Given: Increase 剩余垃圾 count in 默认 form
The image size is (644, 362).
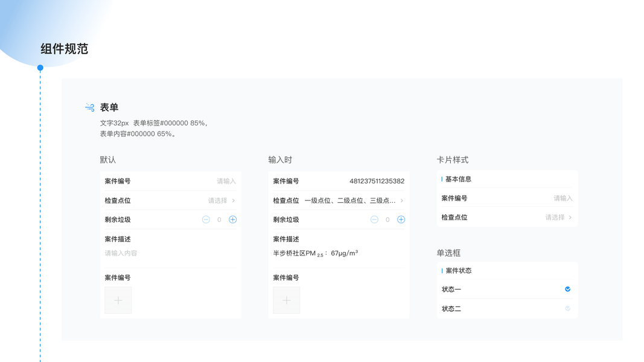Looking at the screenshot, I should 232,220.
